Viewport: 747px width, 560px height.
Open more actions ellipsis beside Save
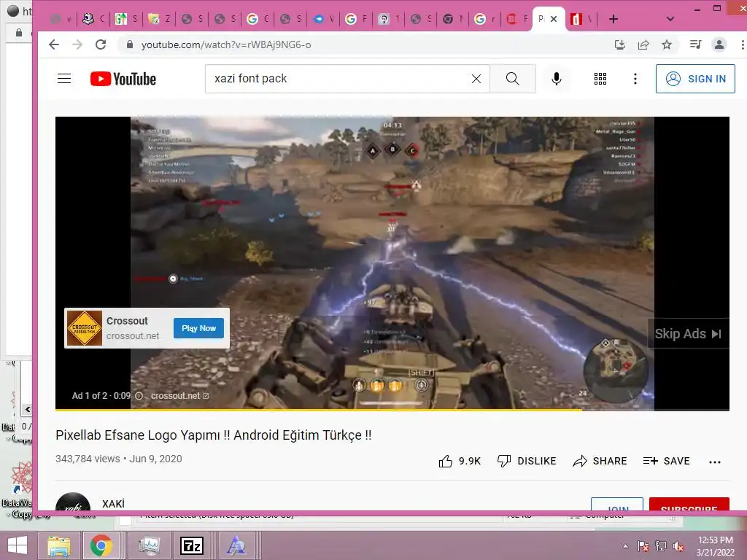[715, 462]
